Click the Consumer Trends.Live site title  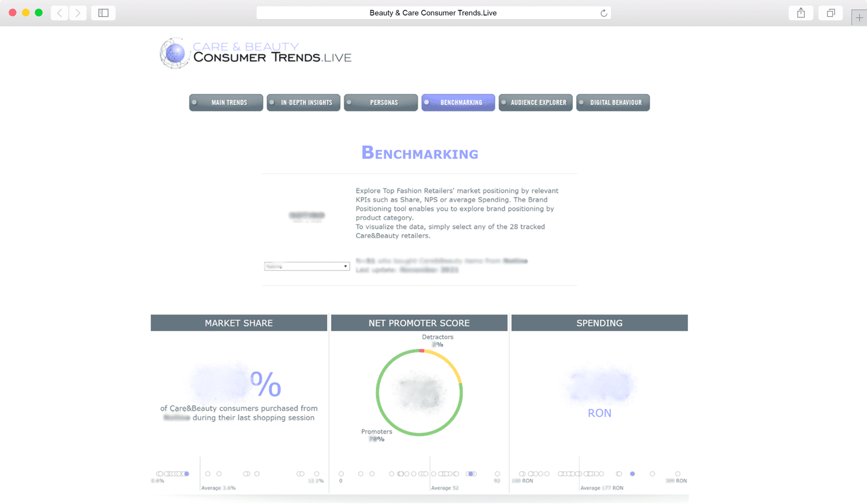[x=272, y=57]
